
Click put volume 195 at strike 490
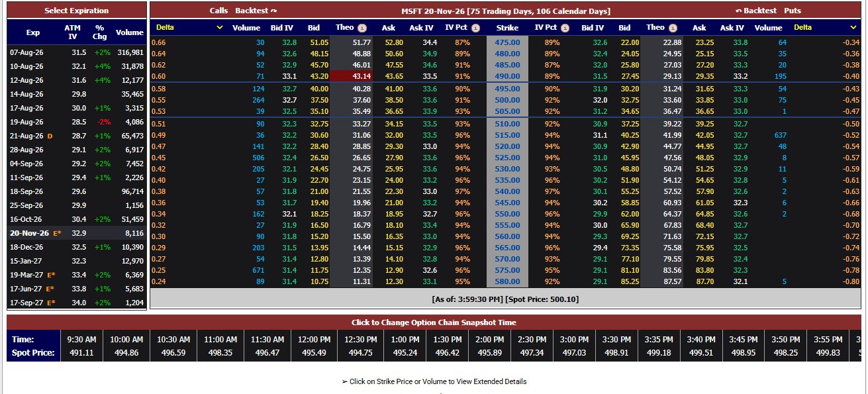(780, 76)
